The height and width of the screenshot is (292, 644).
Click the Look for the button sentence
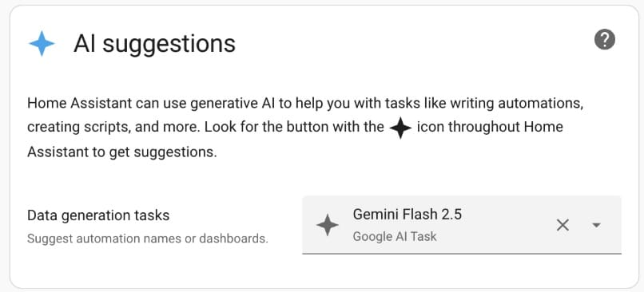click(x=294, y=127)
